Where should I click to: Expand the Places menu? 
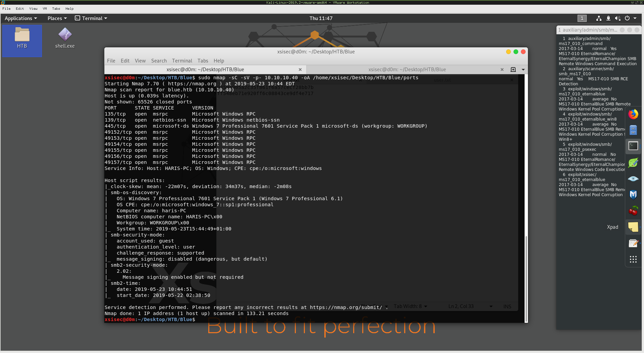click(x=57, y=18)
